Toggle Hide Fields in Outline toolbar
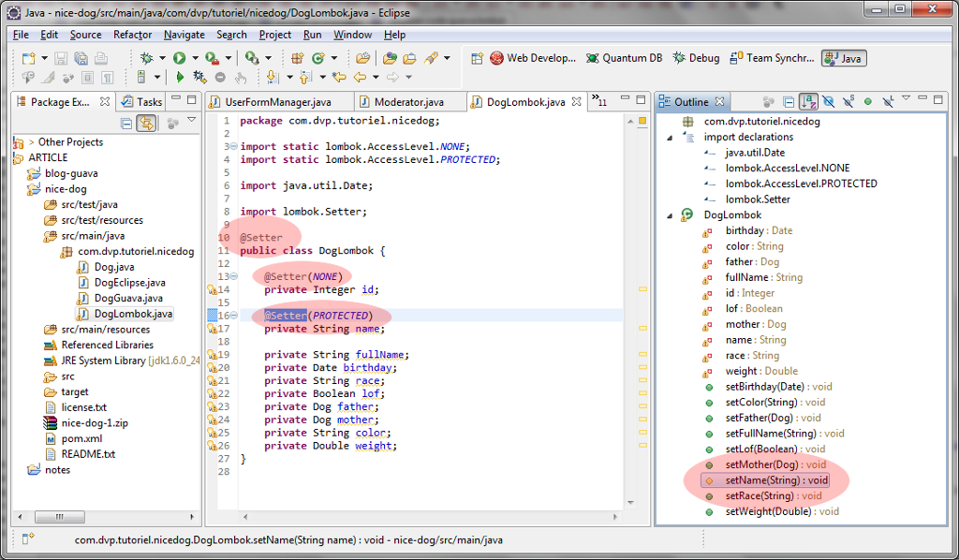The width and height of the screenshot is (959, 560). [828, 101]
